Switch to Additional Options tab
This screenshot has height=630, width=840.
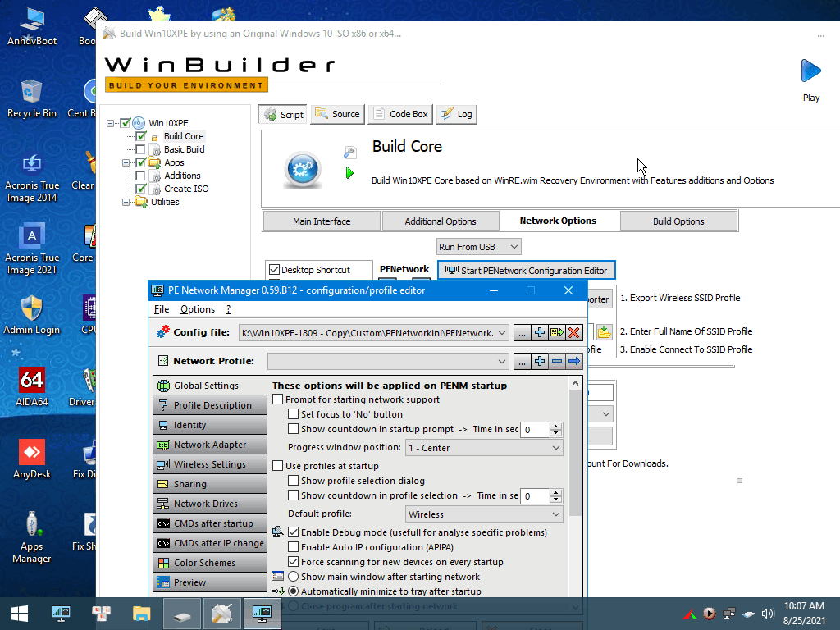[x=441, y=221]
